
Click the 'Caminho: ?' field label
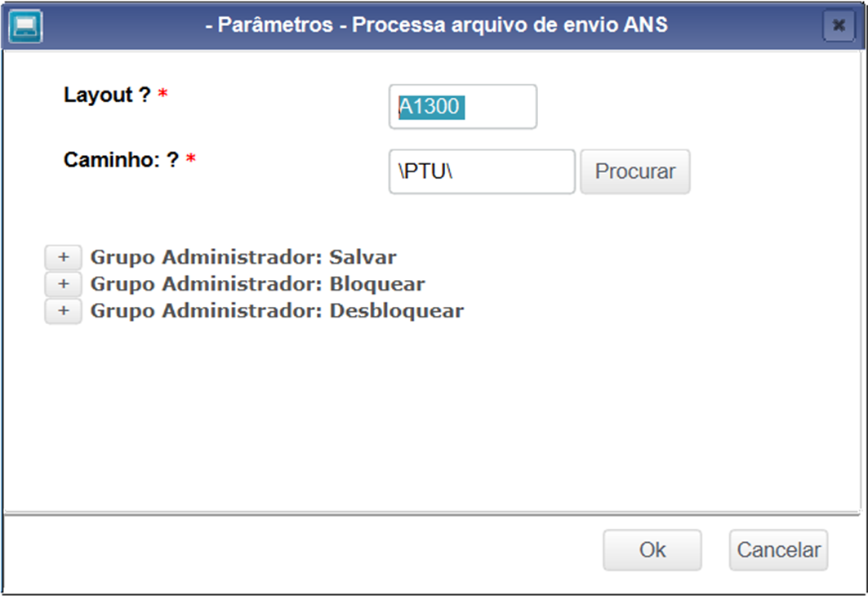(121, 159)
